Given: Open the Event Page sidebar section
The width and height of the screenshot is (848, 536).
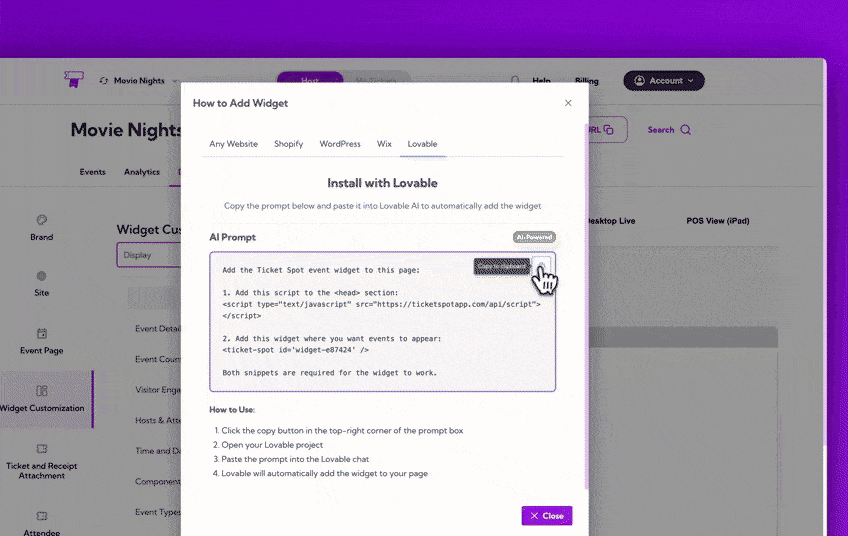Looking at the screenshot, I should coord(42,341).
